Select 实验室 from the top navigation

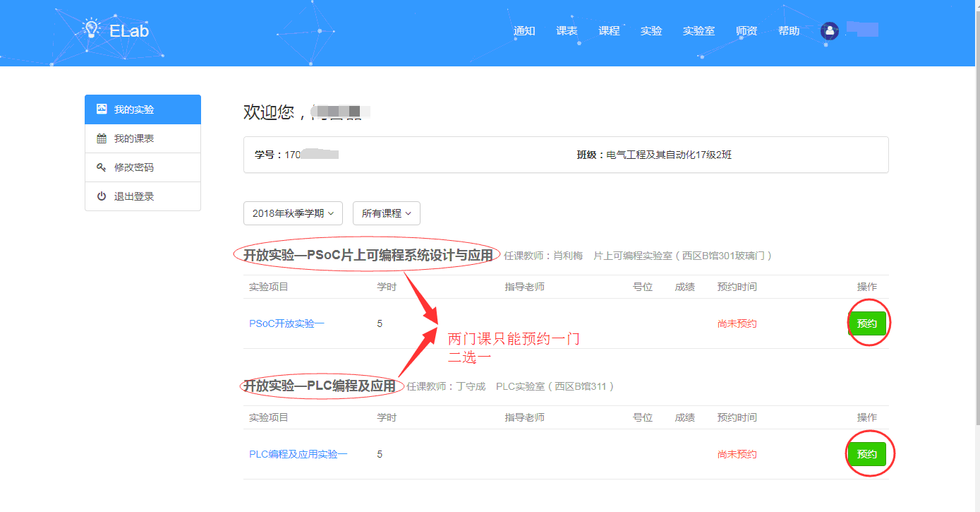click(x=698, y=30)
